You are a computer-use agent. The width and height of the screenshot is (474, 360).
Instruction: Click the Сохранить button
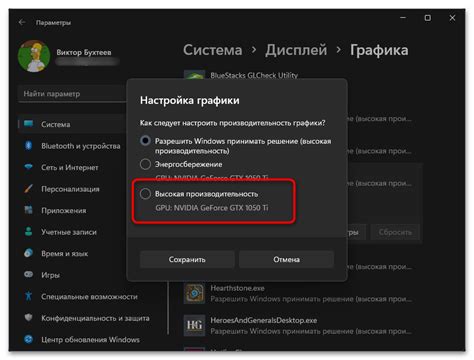[187, 259]
